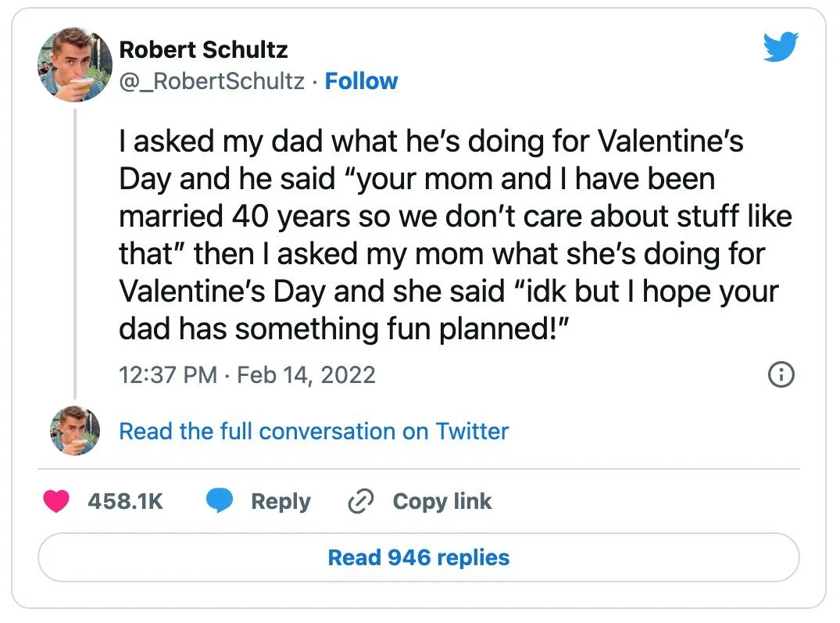Click the Feb 14, 2022 date
Screen dimensions: 840x623
coord(306,375)
